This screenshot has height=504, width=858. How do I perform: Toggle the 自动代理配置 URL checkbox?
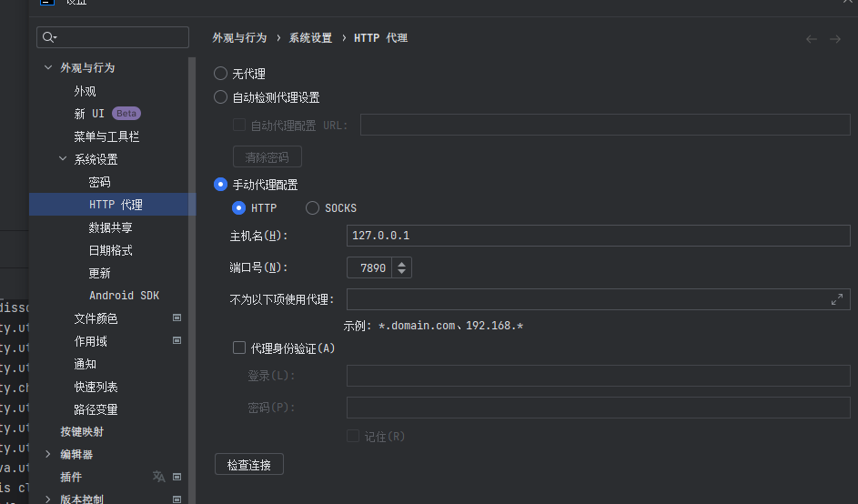click(239, 125)
